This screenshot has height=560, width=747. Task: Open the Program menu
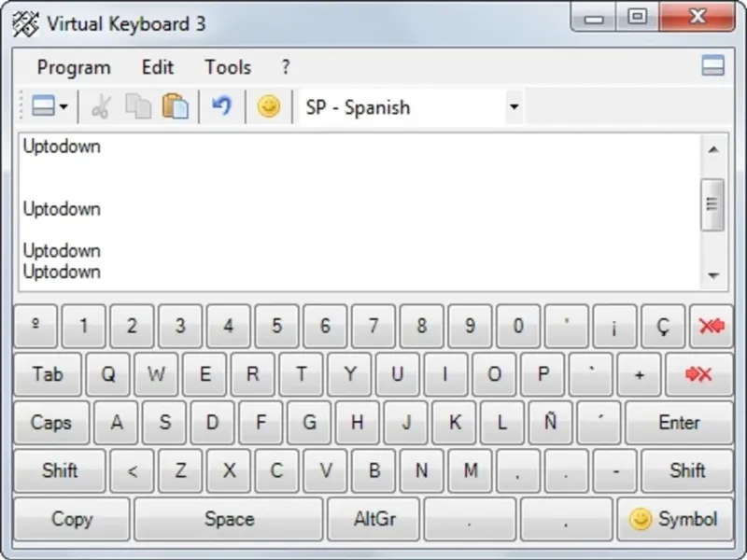point(74,67)
